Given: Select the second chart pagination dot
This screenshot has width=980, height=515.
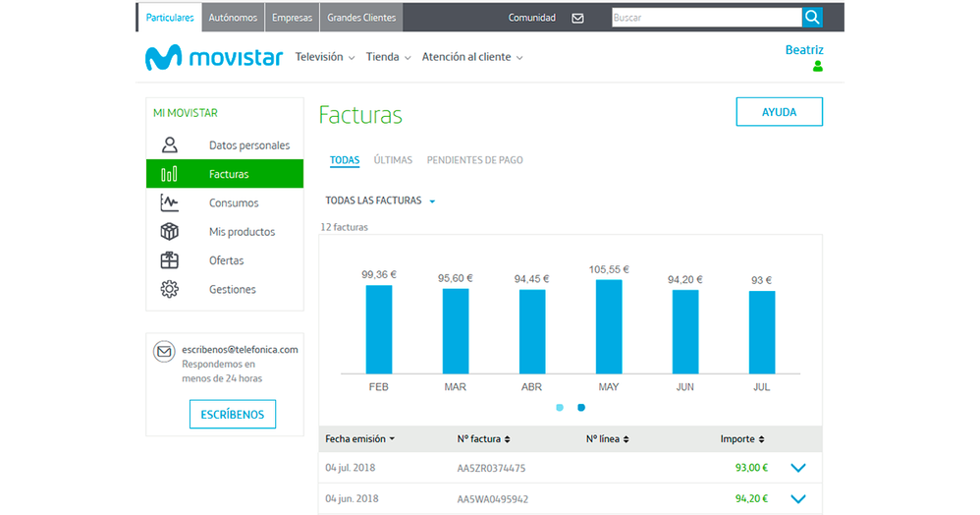Looking at the screenshot, I should (x=581, y=407).
